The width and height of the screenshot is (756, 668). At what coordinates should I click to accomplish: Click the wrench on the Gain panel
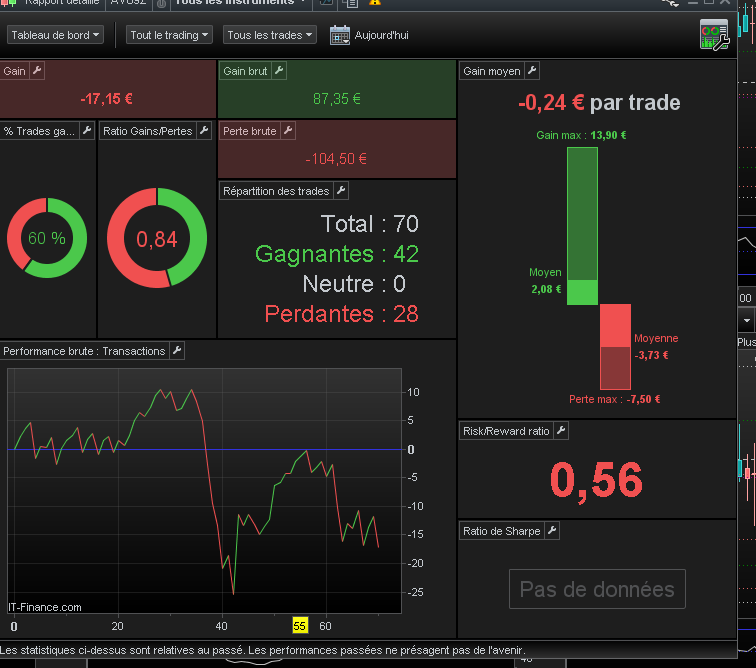(37, 71)
